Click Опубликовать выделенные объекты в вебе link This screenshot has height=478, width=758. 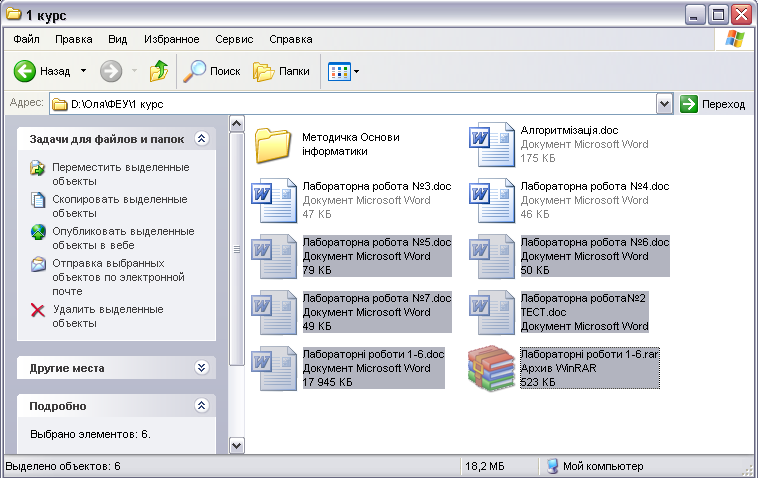[x=123, y=238]
